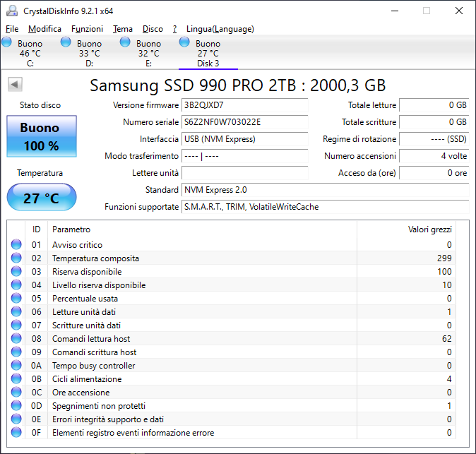Screen dimensions: 476x454
Task: Click status orb of Comandi lettura host row
Action: click(16, 338)
